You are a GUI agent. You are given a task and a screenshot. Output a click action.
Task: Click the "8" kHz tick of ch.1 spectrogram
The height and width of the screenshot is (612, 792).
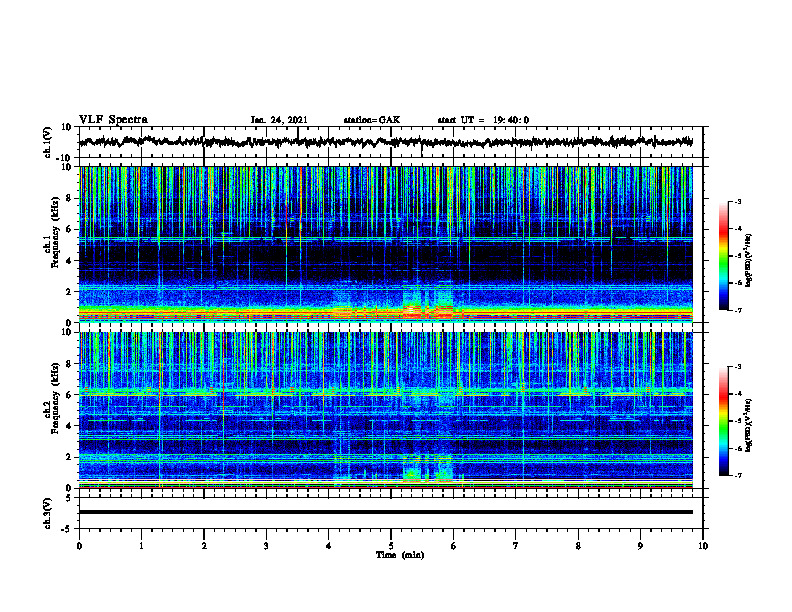(70, 198)
